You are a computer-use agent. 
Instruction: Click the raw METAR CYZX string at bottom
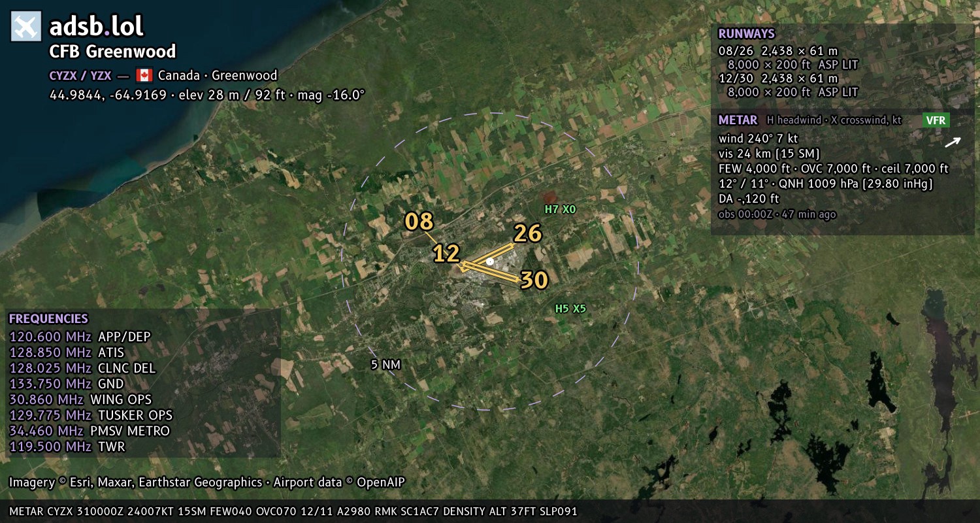[x=293, y=511]
